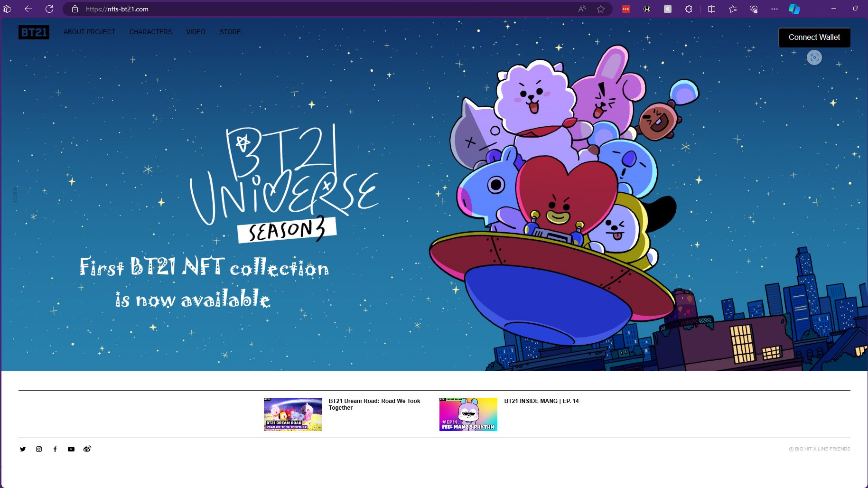Image resolution: width=868 pixels, height=488 pixels.
Task: Open Twitter via the bird icon
Action: tap(23, 449)
